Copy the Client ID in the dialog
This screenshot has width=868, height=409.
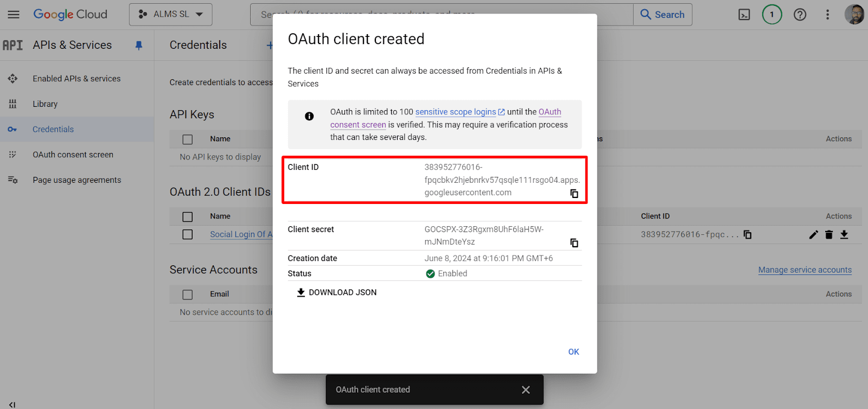point(574,194)
